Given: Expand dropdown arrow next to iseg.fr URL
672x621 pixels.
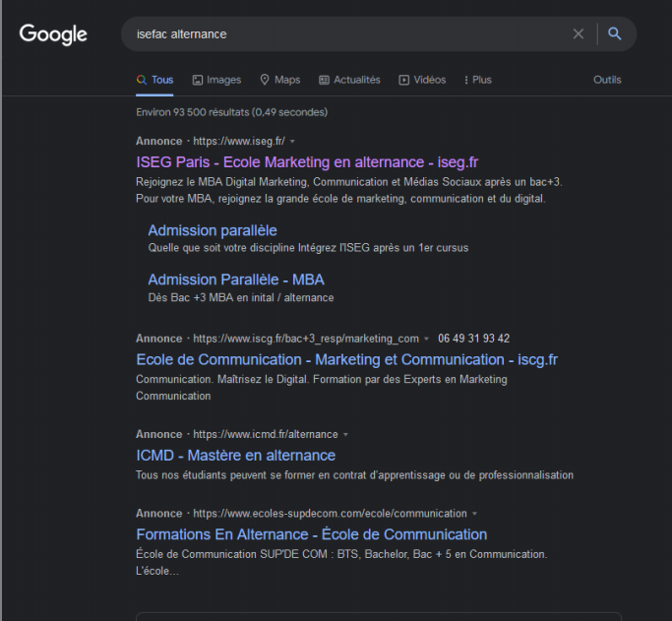Looking at the screenshot, I should [292, 142].
